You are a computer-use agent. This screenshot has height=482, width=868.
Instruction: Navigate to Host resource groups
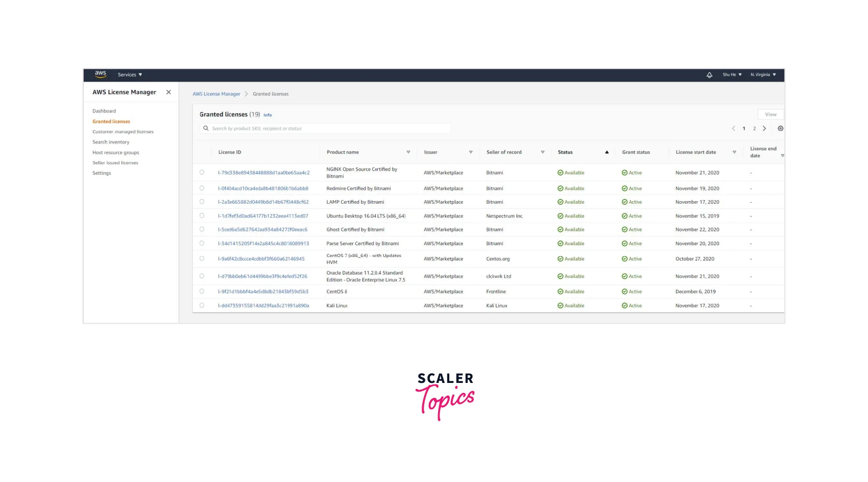(x=115, y=153)
